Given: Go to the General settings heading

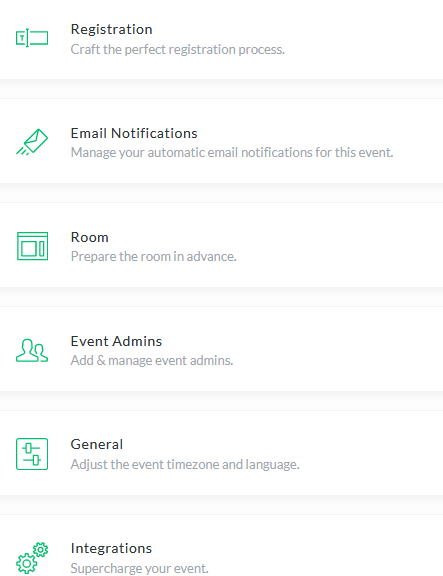Looking at the screenshot, I should [97, 444].
